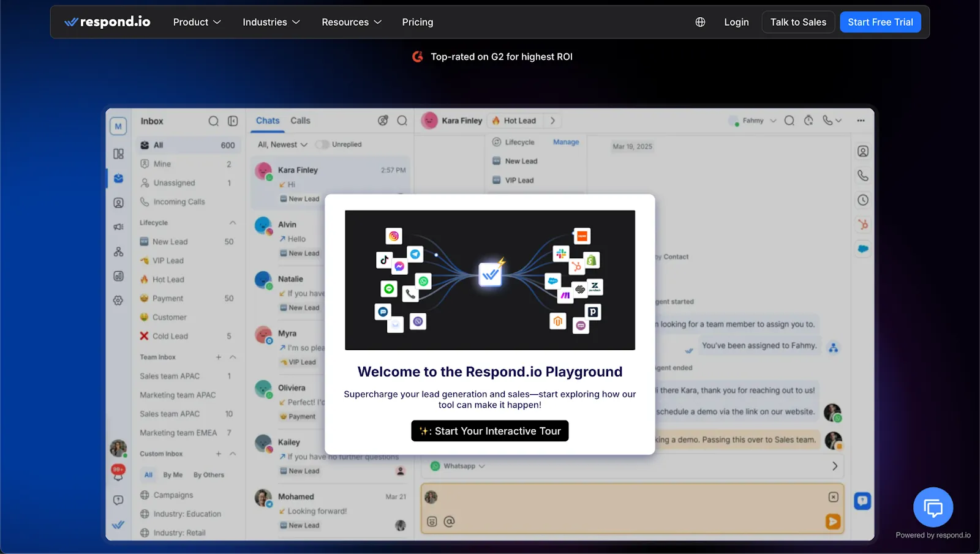Select the By Others filter
980x554 pixels.
[209, 475]
